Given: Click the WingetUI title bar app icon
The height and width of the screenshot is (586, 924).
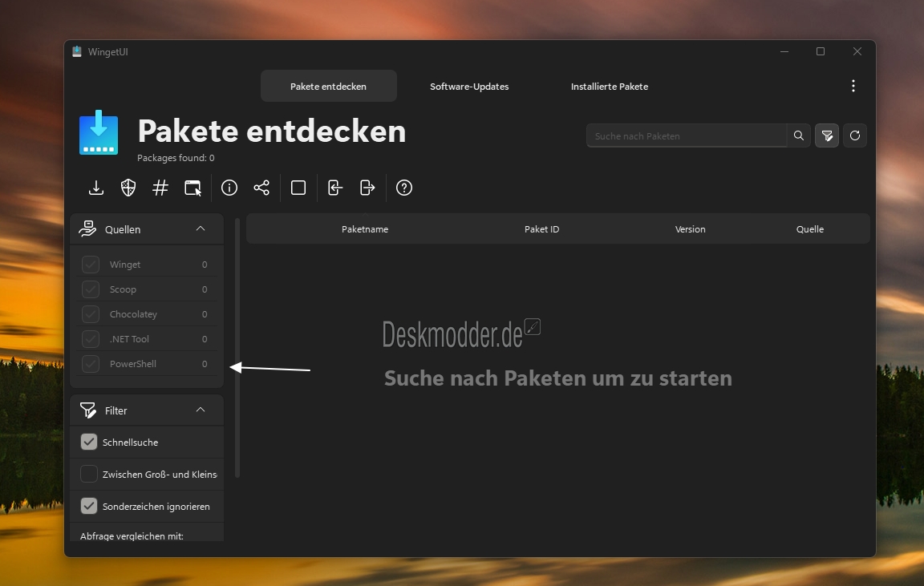Looking at the screenshot, I should pos(77,52).
